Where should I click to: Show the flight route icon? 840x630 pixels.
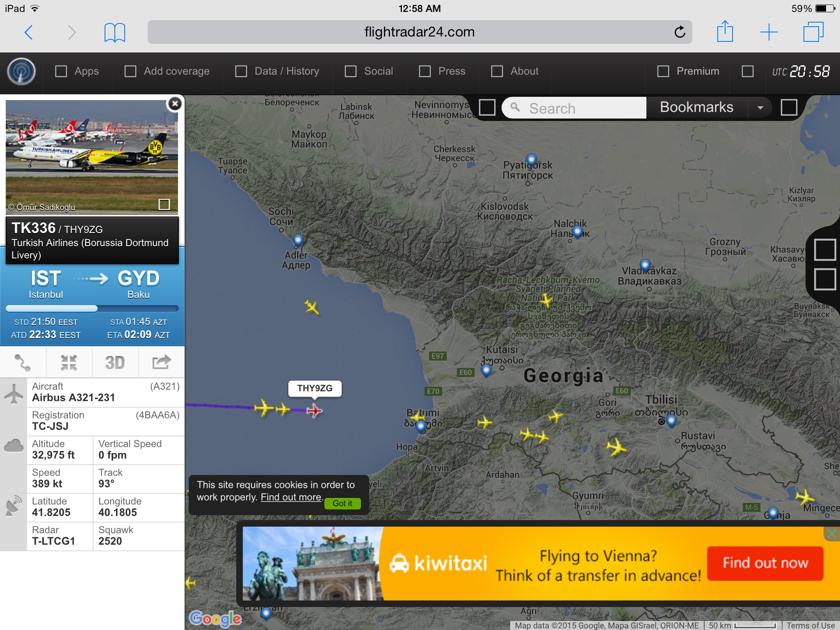[23, 362]
